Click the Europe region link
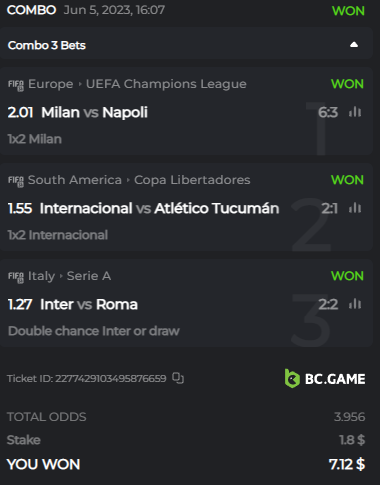The height and width of the screenshot is (485, 380). click(x=51, y=84)
